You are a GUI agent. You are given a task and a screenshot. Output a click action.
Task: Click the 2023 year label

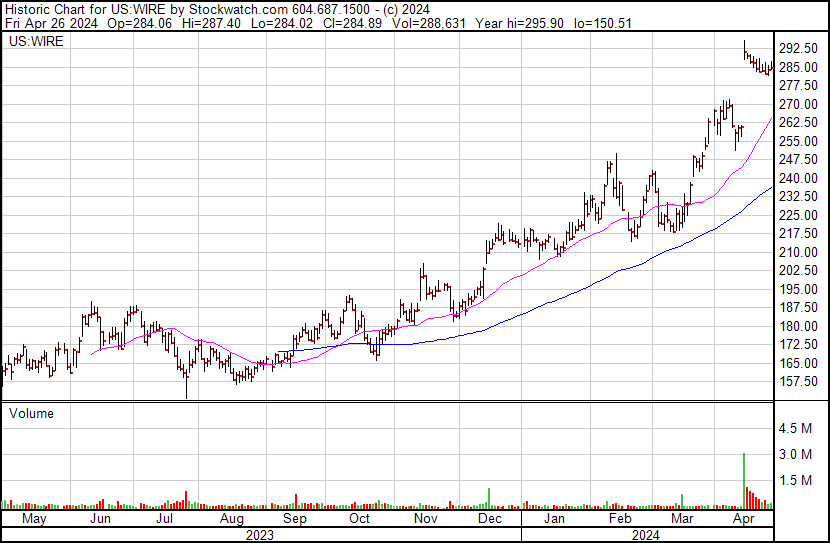(260, 535)
